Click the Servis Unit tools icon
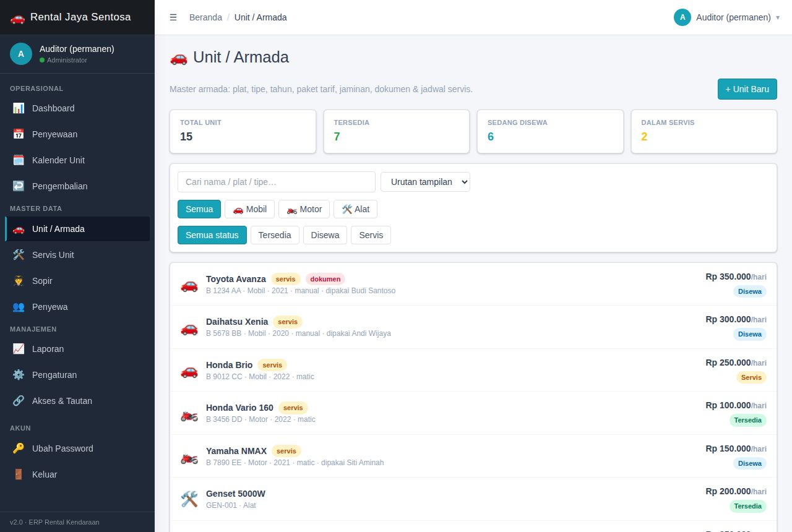 19,255
